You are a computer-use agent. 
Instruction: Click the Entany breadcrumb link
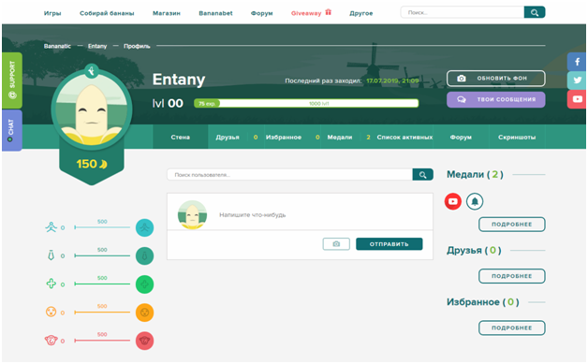[x=97, y=46]
